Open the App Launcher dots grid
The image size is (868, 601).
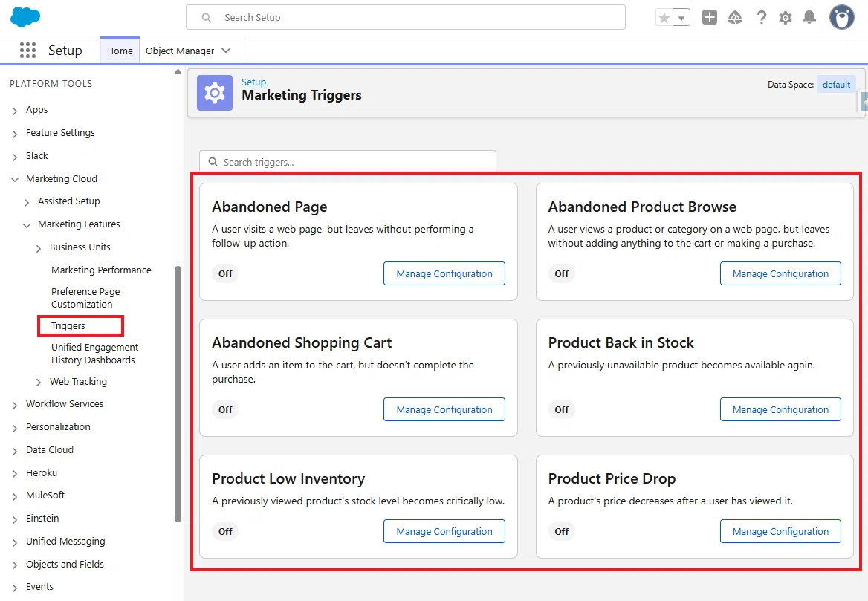click(x=27, y=51)
